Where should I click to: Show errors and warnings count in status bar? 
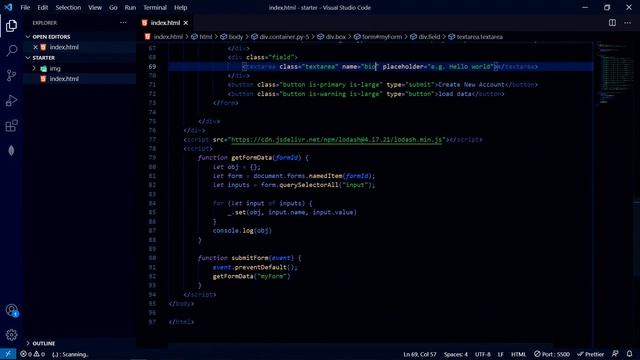click(32, 354)
